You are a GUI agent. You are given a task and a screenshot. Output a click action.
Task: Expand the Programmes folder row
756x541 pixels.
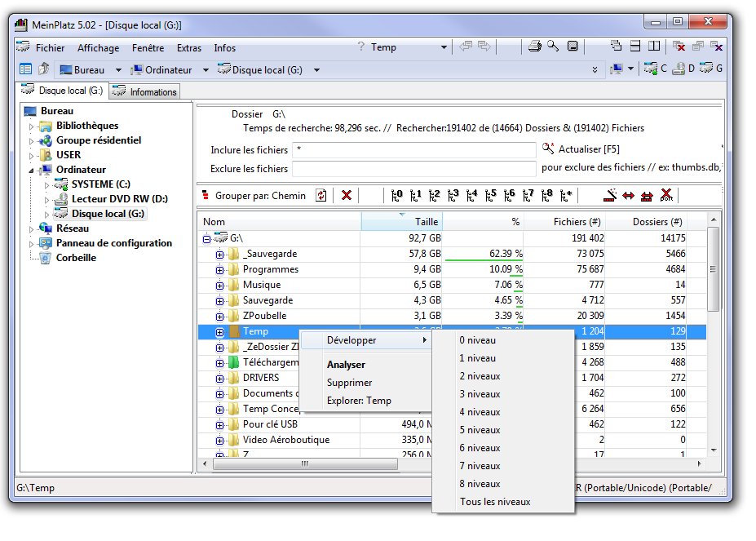point(220,270)
